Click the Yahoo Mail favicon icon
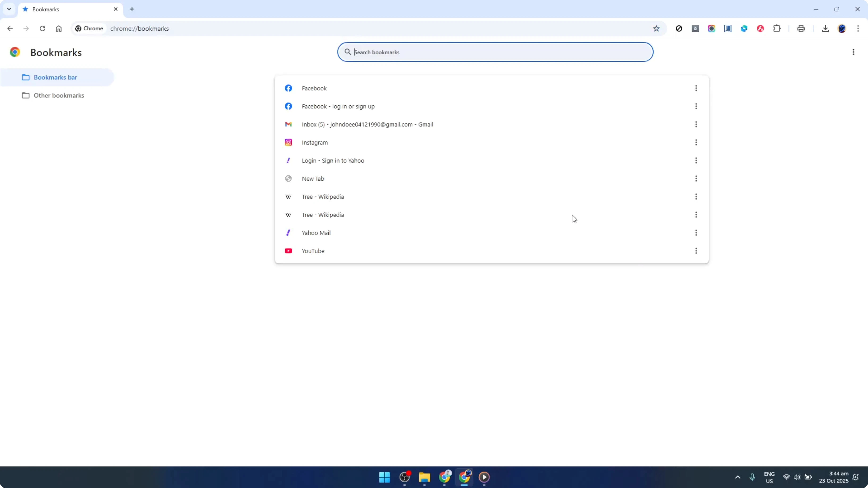868x488 pixels. [x=288, y=233]
